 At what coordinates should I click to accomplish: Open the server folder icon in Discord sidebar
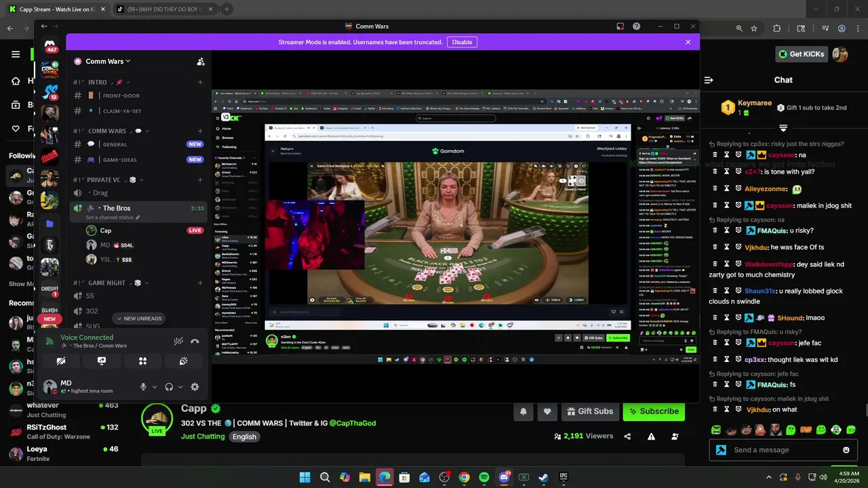point(50,223)
